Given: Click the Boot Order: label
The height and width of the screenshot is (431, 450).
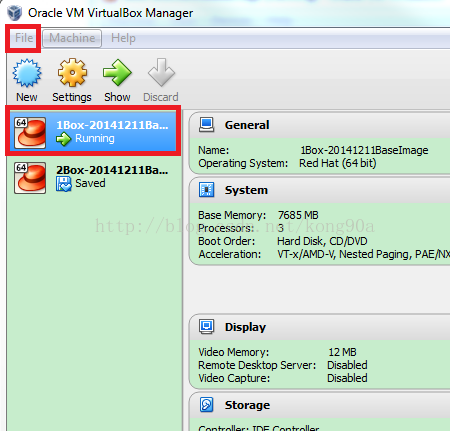Looking at the screenshot, I should point(227,241).
